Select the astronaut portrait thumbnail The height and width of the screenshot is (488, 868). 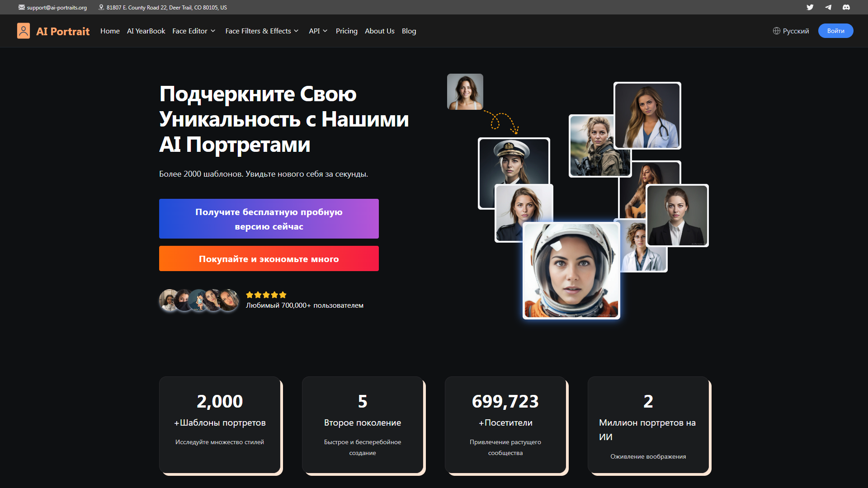[x=571, y=271]
